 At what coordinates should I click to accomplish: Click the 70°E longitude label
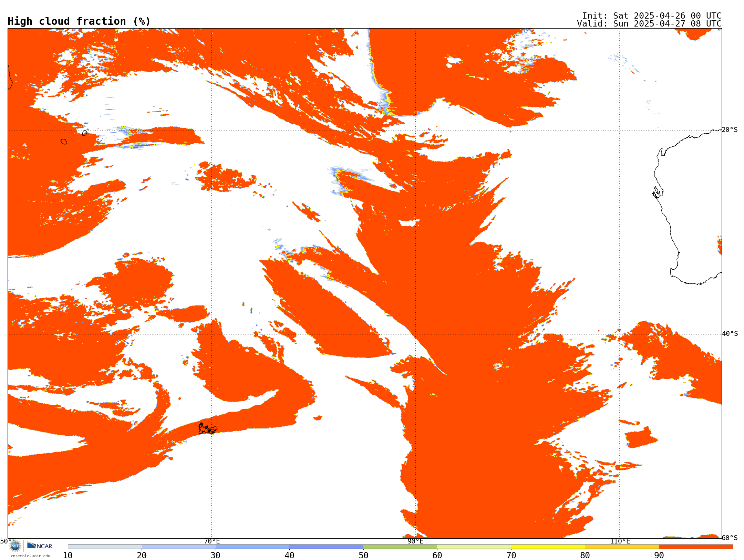[x=212, y=541]
